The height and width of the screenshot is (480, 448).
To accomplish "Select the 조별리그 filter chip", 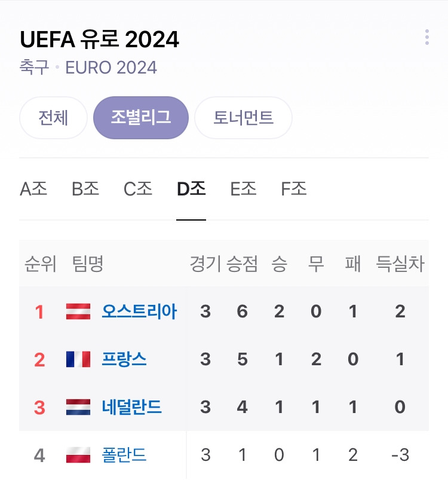I will 140,118.
